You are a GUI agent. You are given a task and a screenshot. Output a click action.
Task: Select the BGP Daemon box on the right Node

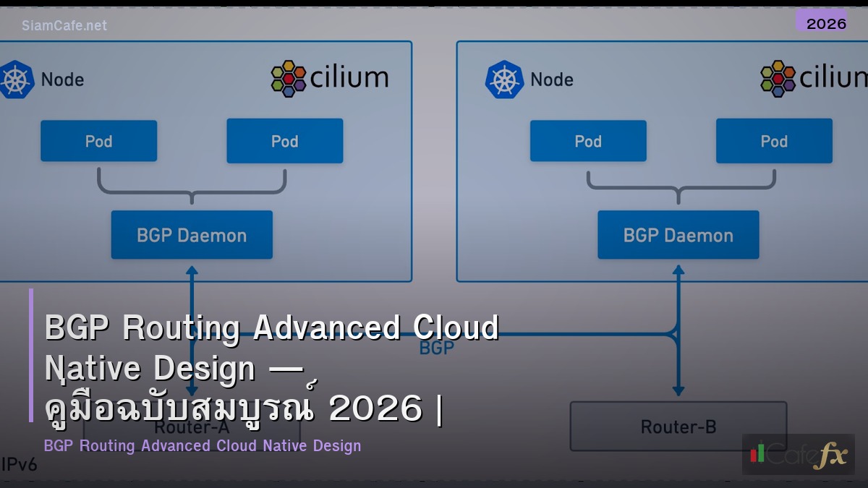pyautogui.click(x=678, y=234)
